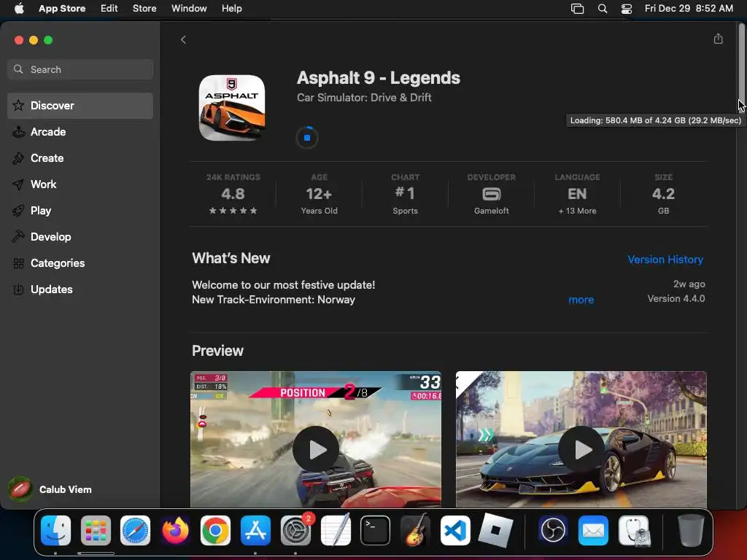Play the first preview racing video

[316, 449]
